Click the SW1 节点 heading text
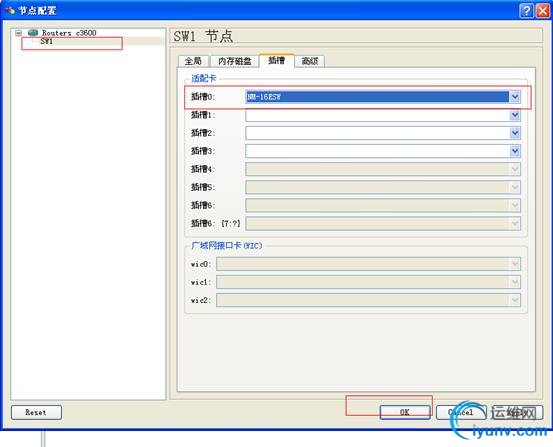Viewport: 553px width, 447px height. point(203,36)
